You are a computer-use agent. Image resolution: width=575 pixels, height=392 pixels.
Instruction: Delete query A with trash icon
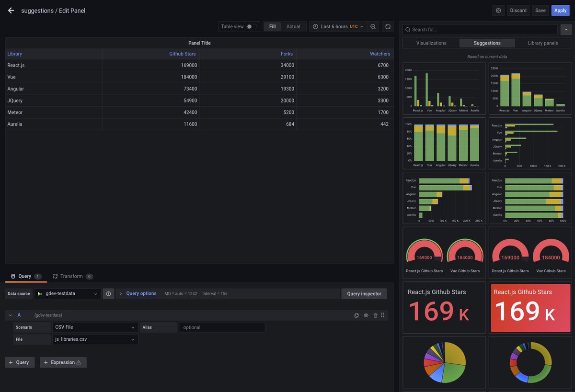coord(375,315)
